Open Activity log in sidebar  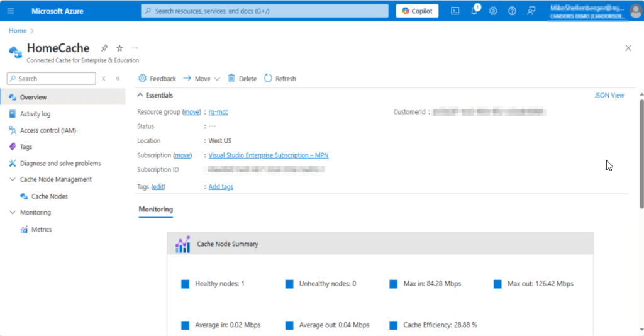click(x=35, y=114)
